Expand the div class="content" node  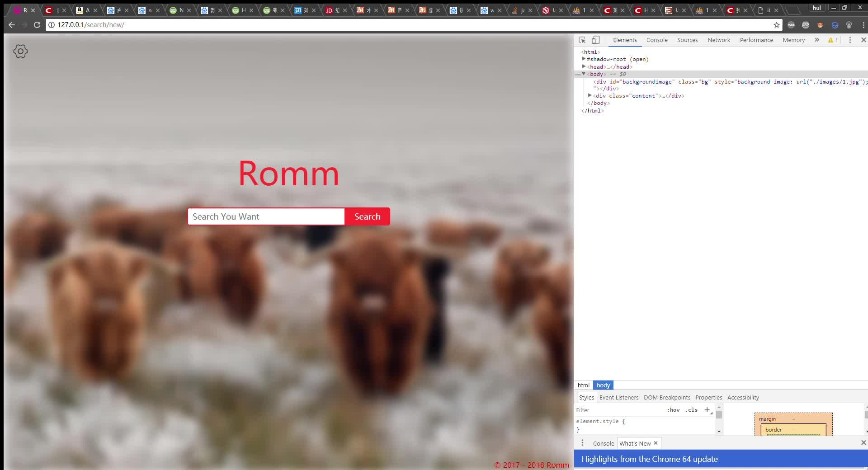point(590,95)
